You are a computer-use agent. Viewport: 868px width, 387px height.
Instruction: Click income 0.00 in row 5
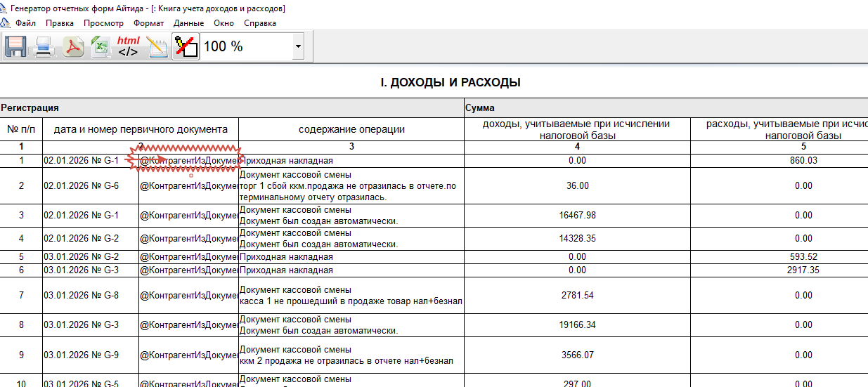[x=577, y=257]
